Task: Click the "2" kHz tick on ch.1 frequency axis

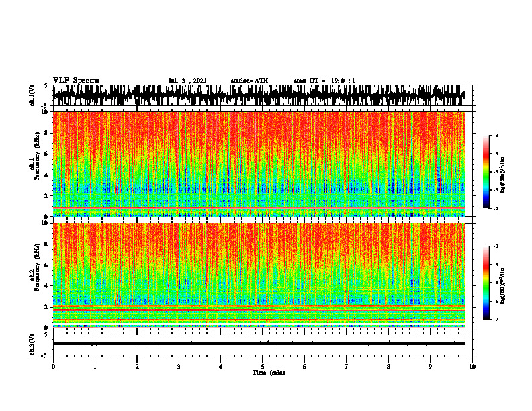Action: [47, 195]
